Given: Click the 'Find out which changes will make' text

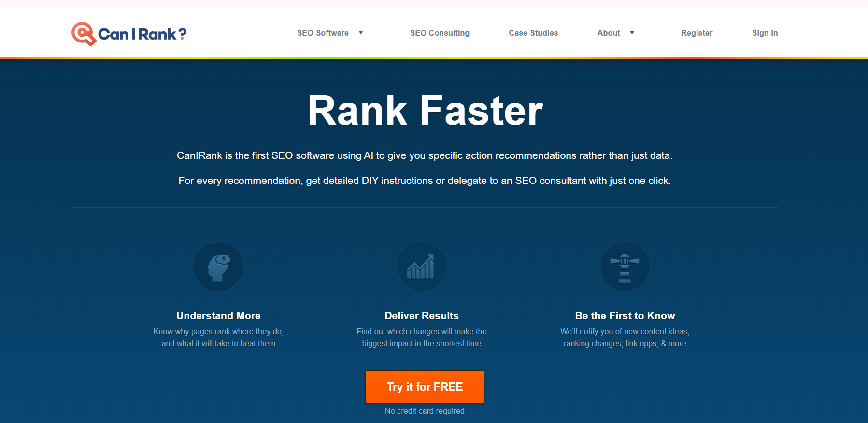Looking at the screenshot, I should 422,331.
